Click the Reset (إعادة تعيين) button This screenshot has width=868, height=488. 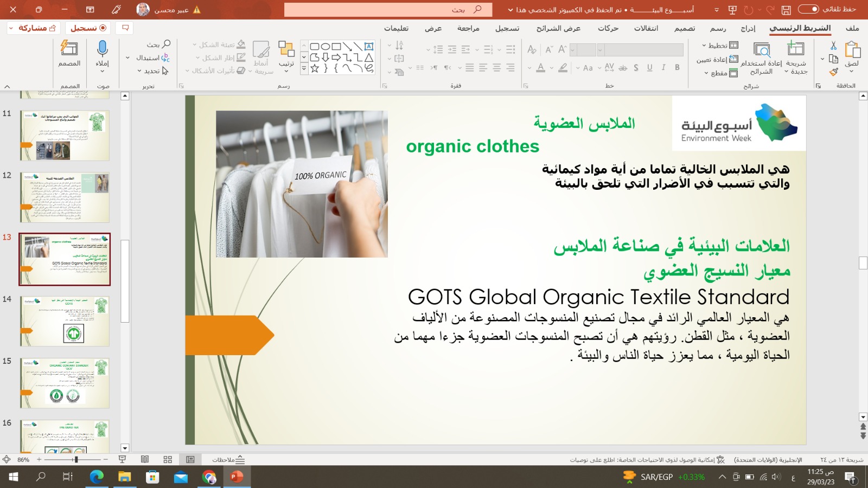click(717, 60)
